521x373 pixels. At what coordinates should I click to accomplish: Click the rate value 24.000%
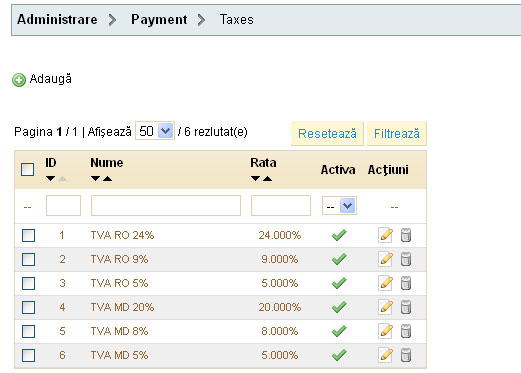280,235
